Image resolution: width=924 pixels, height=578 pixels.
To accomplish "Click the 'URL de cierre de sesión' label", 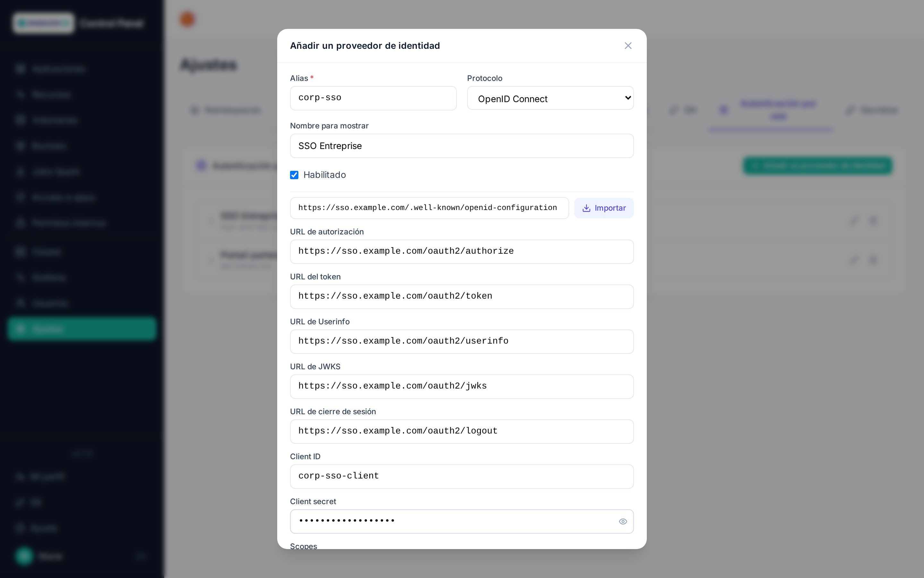I will click(333, 411).
